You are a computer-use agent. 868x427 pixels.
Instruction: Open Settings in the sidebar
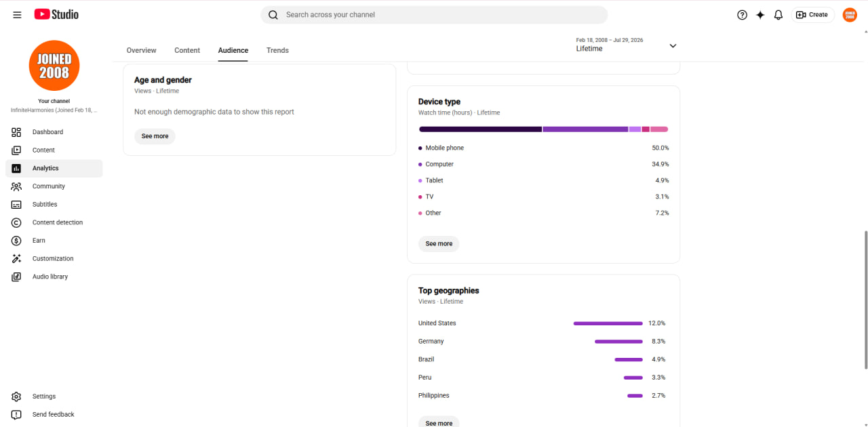tap(54, 396)
